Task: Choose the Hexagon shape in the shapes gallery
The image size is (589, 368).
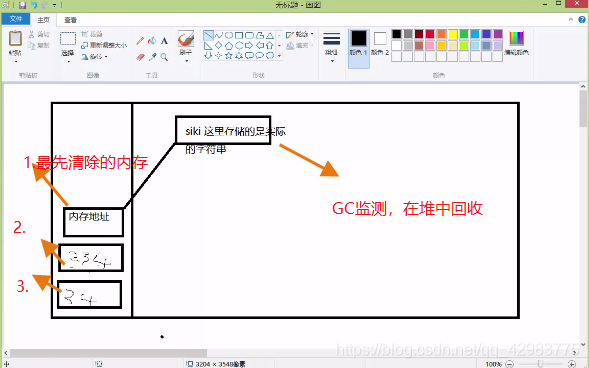Action: [x=239, y=45]
